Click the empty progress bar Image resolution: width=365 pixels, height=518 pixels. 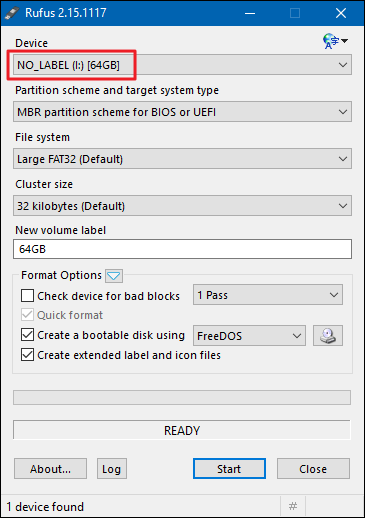pos(182,397)
